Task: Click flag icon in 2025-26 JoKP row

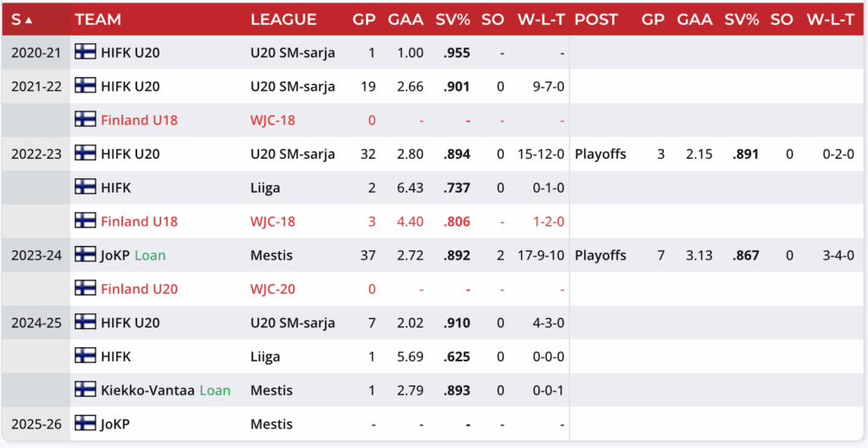Action: click(85, 424)
